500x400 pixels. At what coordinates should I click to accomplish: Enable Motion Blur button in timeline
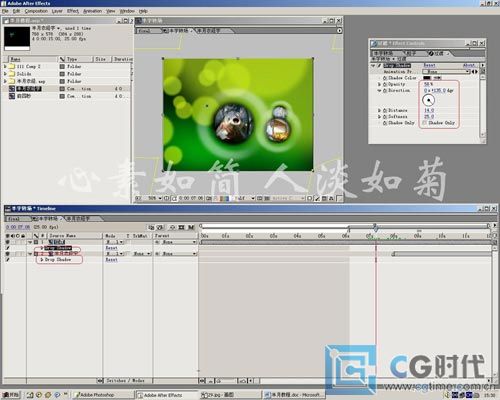(191, 227)
